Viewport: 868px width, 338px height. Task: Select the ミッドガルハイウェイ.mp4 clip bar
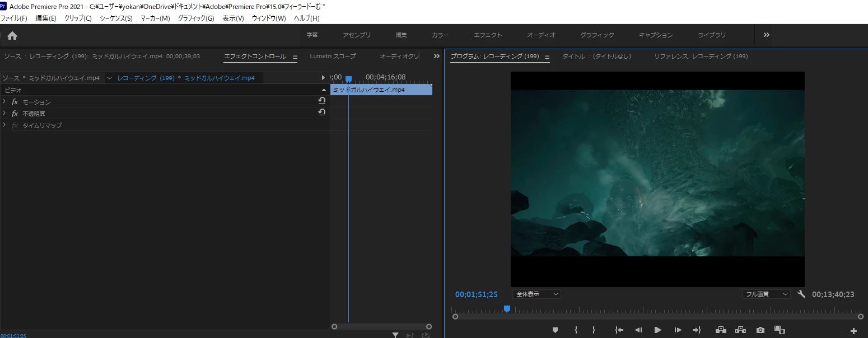click(381, 90)
